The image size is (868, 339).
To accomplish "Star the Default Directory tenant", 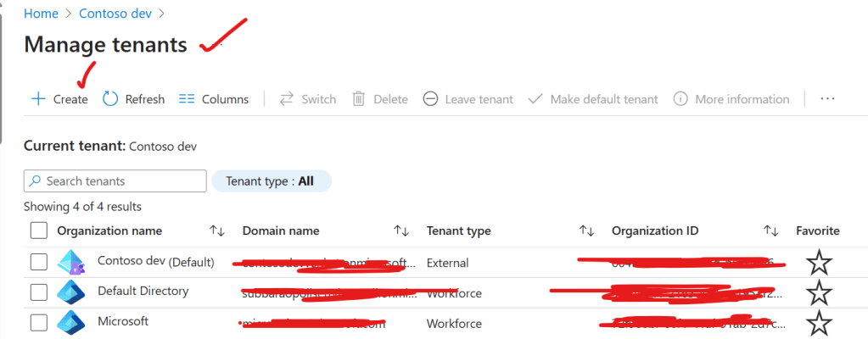I will click(818, 293).
